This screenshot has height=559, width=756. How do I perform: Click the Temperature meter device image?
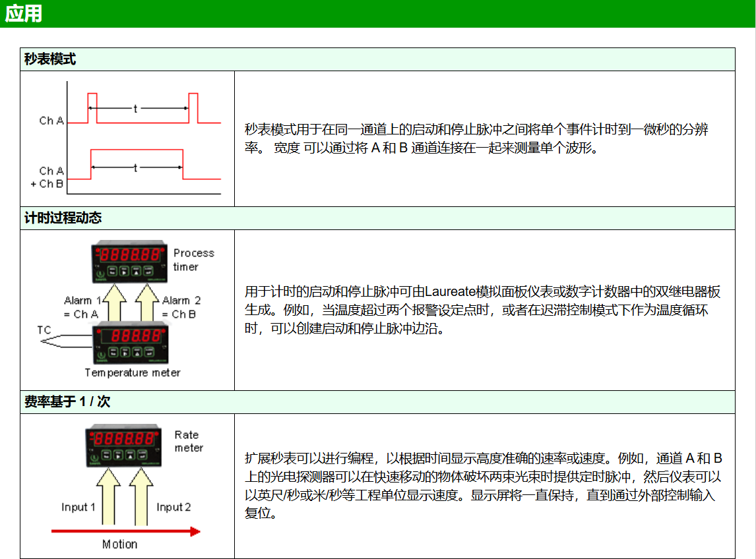130,343
